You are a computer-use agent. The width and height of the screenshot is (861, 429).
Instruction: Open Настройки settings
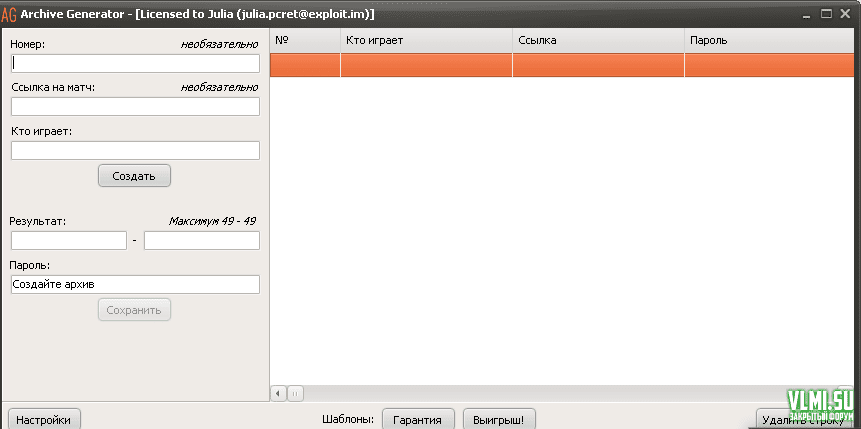point(44,420)
